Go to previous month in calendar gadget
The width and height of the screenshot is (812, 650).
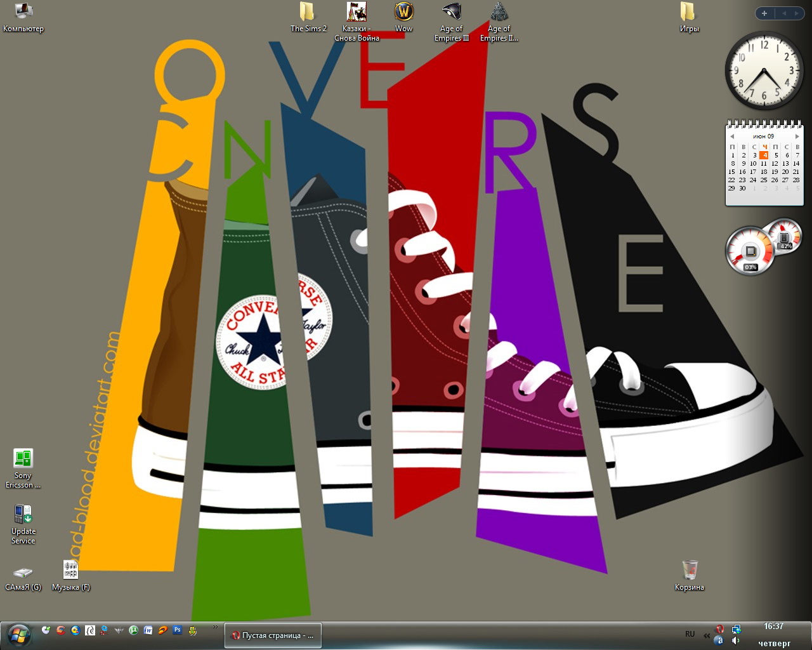click(732, 136)
